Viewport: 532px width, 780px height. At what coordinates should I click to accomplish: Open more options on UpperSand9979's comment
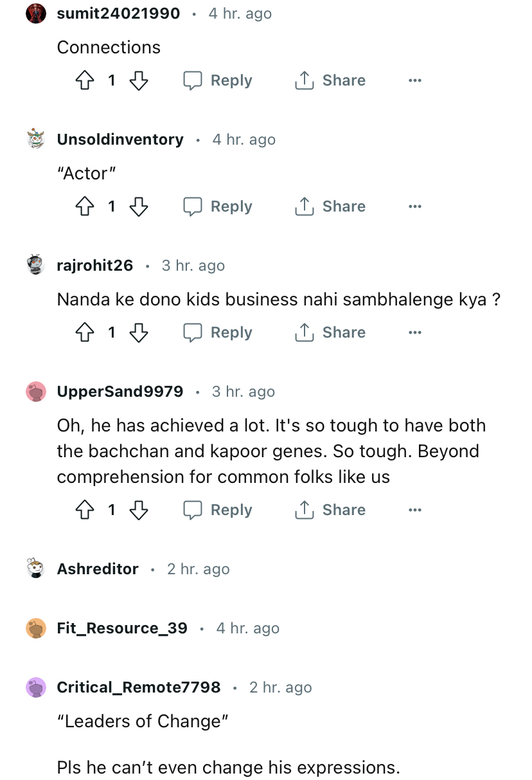[415, 510]
